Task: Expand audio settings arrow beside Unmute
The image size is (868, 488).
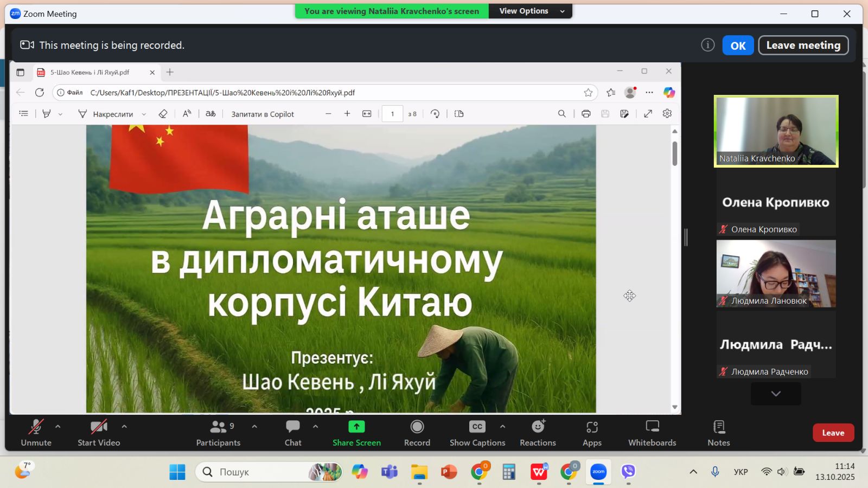Action: coord(58,427)
